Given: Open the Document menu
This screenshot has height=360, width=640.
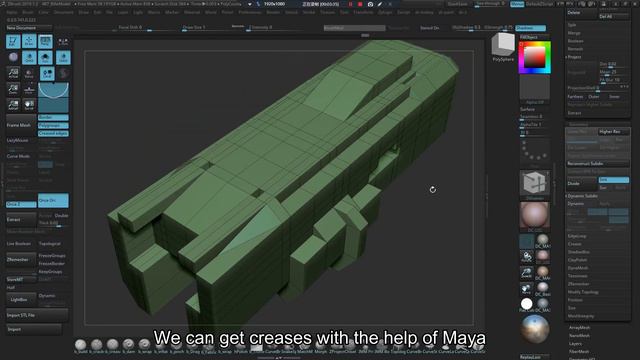Looking at the screenshot, I should [64, 12].
